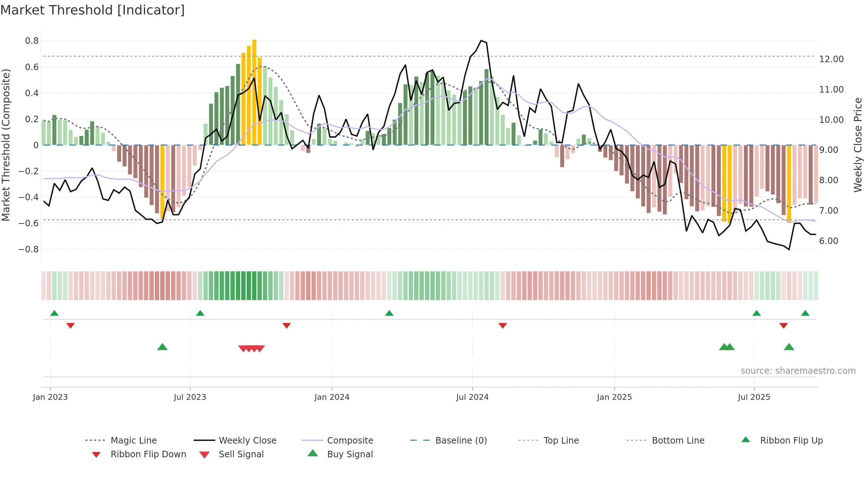Click the buy signal marker in August 2025

(x=789, y=347)
